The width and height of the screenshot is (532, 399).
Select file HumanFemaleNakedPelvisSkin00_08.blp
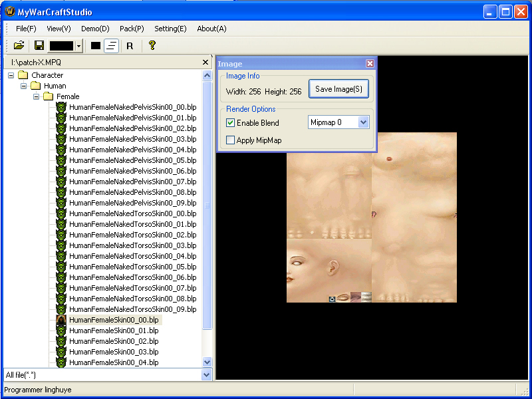tap(132, 192)
